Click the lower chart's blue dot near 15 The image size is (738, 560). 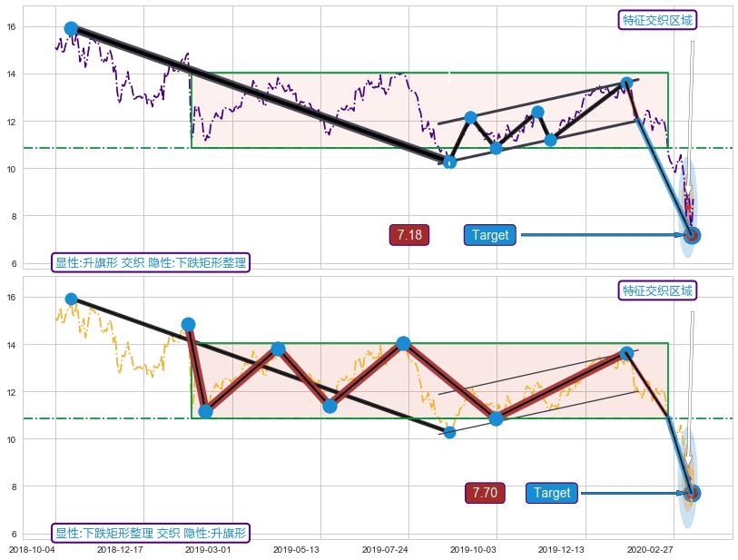[188, 324]
